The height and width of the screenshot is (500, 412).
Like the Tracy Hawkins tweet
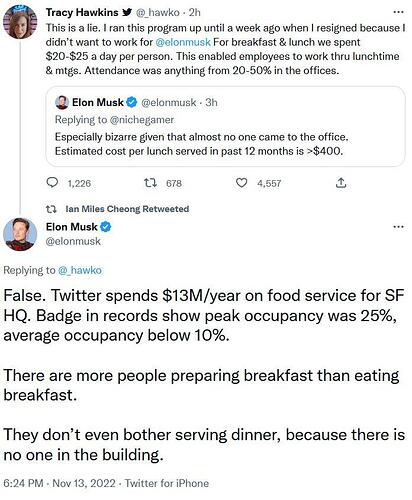pyautogui.click(x=242, y=183)
